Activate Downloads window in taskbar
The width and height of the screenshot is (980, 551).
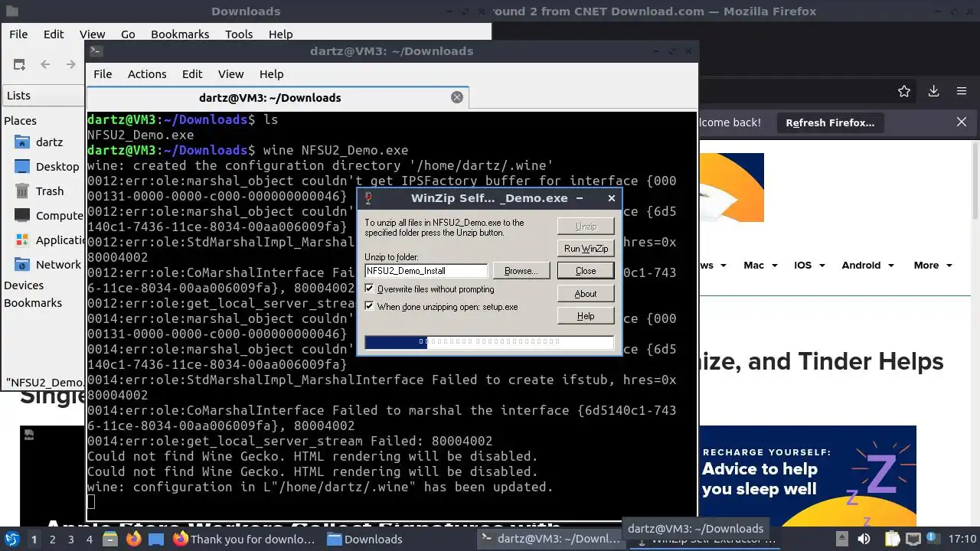coord(365,539)
